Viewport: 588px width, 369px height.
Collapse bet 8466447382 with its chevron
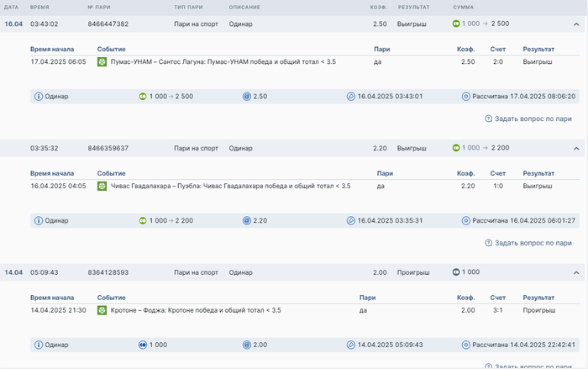click(x=576, y=24)
